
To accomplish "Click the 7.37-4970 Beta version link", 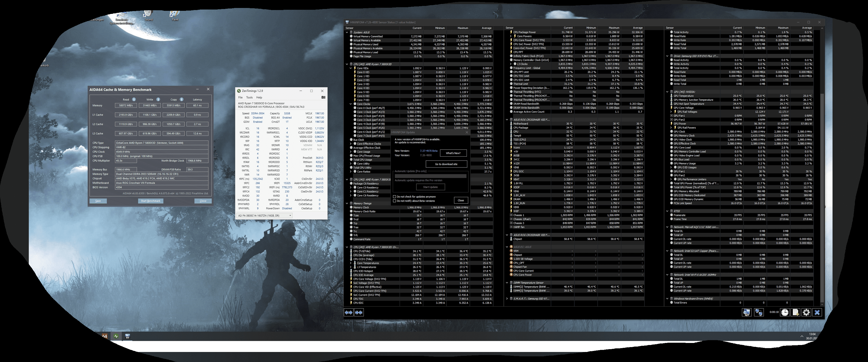I will (429, 151).
